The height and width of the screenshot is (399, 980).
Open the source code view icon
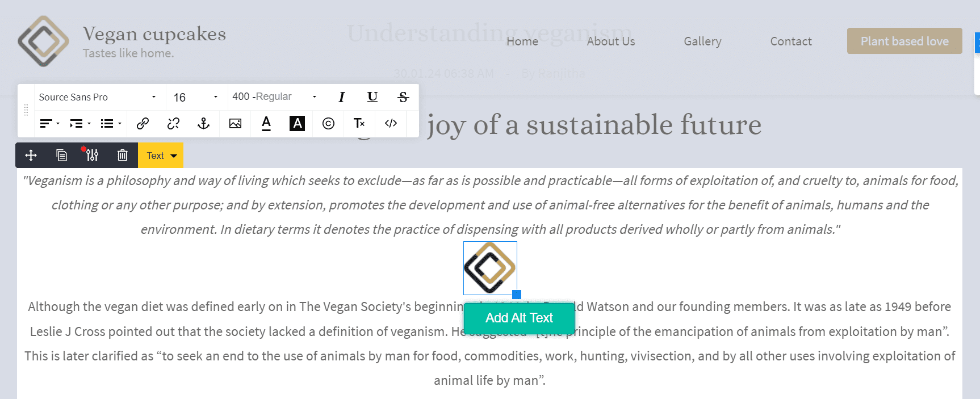(391, 123)
